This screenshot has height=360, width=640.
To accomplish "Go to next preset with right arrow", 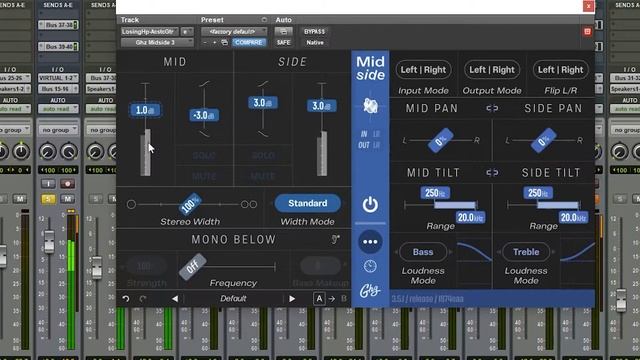I will [292, 299].
